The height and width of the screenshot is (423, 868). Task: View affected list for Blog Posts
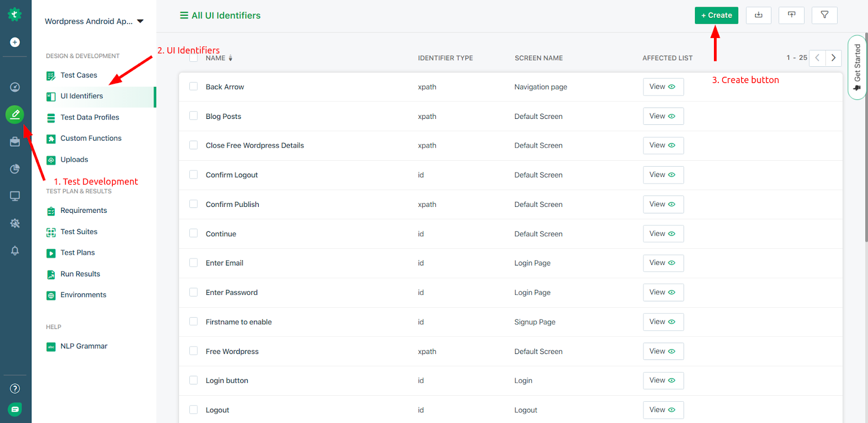coord(663,116)
